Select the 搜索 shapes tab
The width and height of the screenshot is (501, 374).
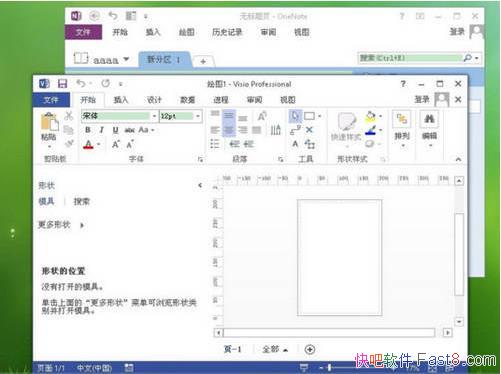pos(81,202)
